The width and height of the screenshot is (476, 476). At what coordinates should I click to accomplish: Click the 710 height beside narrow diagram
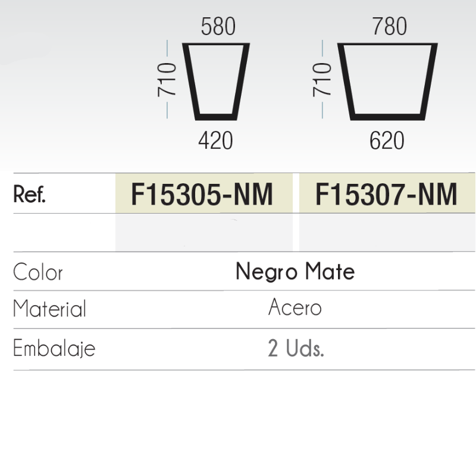click(x=167, y=79)
